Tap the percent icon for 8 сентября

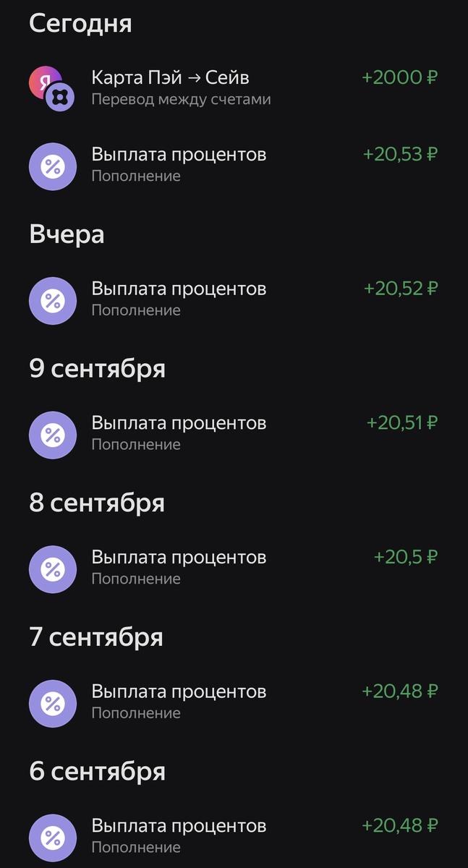click(x=52, y=569)
